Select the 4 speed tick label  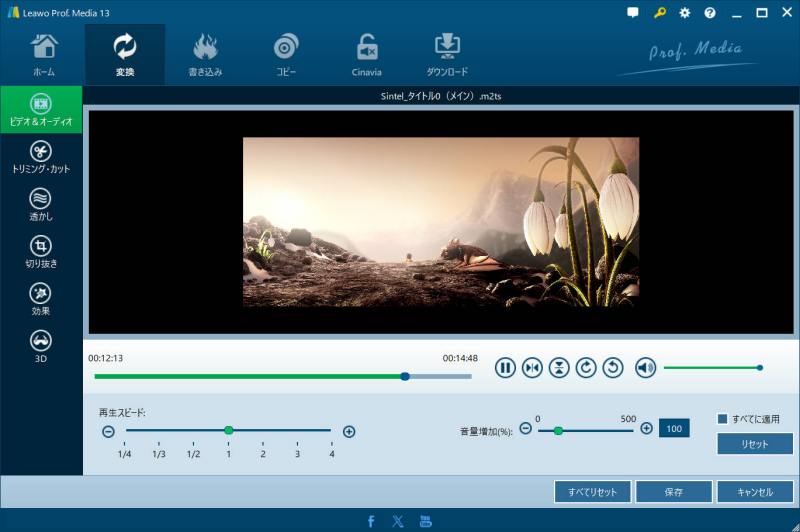coord(332,454)
